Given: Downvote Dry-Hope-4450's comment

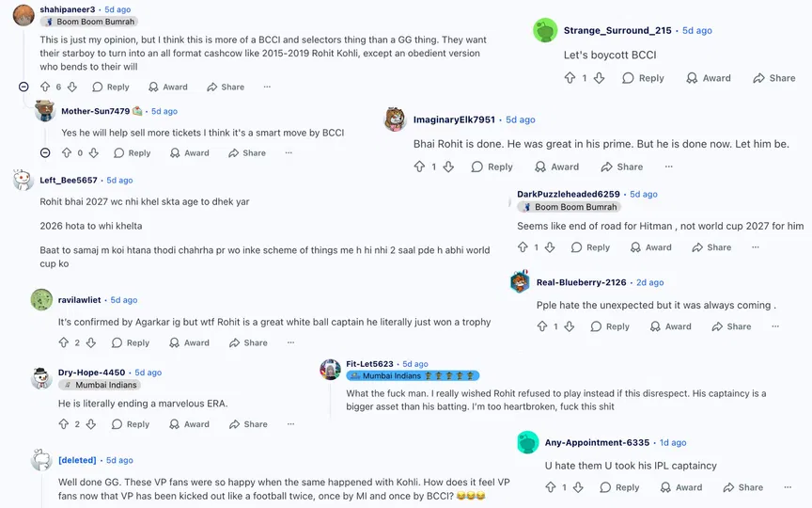Looking at the screenshot, I should click(91, 424).
